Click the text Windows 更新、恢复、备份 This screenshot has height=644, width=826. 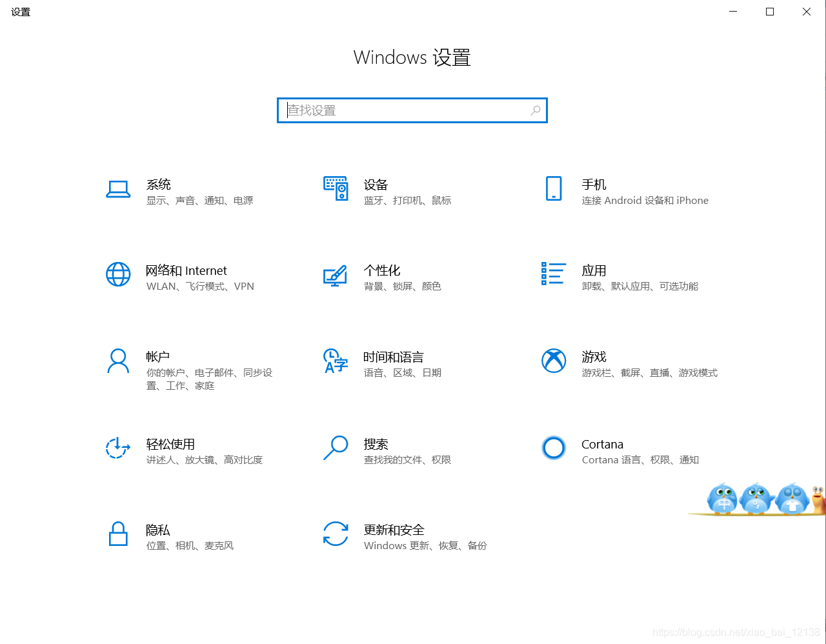pos(425,546)
